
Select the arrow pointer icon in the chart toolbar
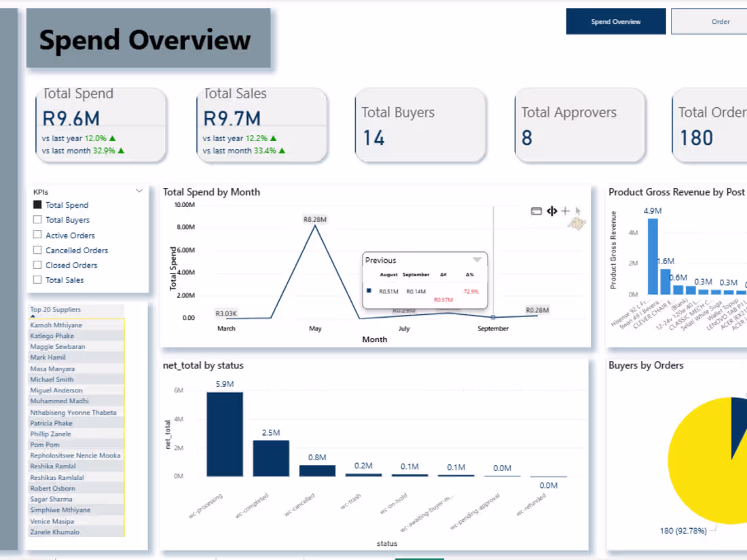(x=578, y=211)
